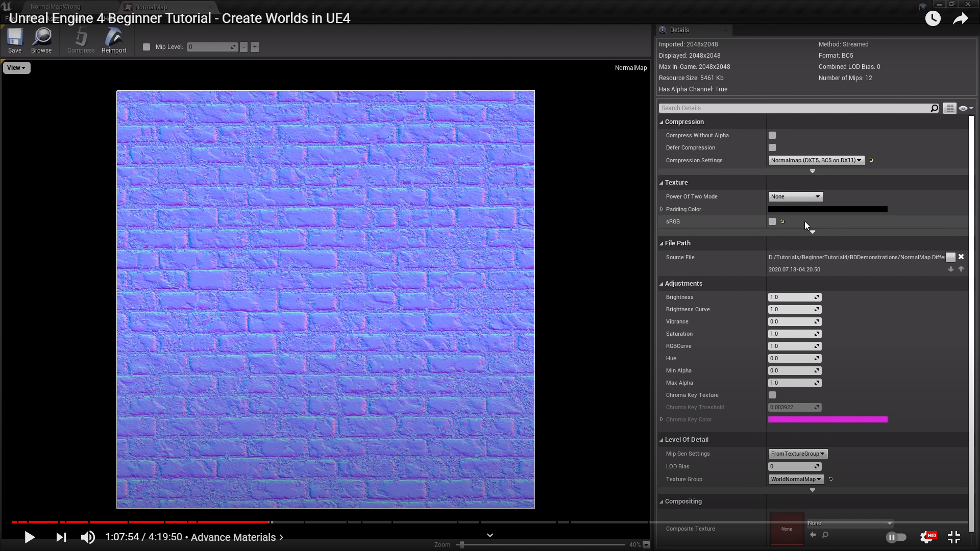Enable Compress Without Alpha checkbox

(x=772, y=135)
